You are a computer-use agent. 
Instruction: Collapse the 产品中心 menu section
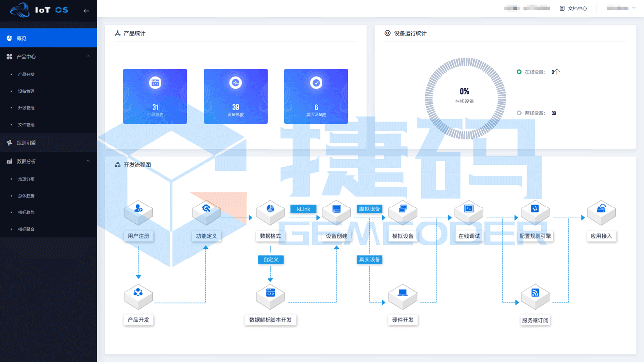88,57
